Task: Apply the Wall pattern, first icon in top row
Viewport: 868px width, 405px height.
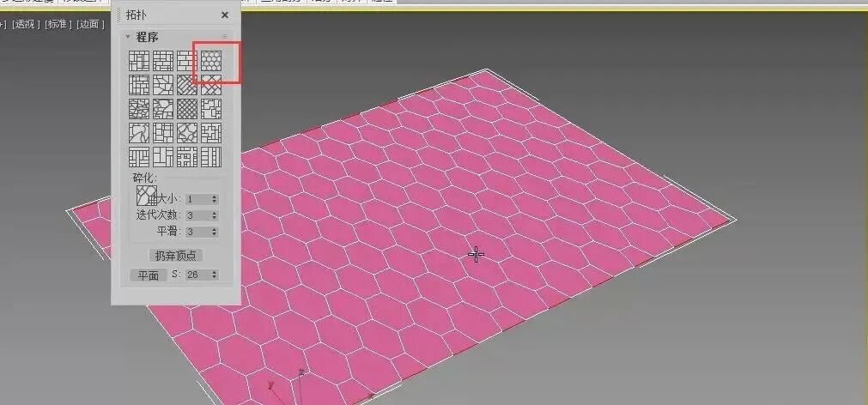Action: coord(139,60)
